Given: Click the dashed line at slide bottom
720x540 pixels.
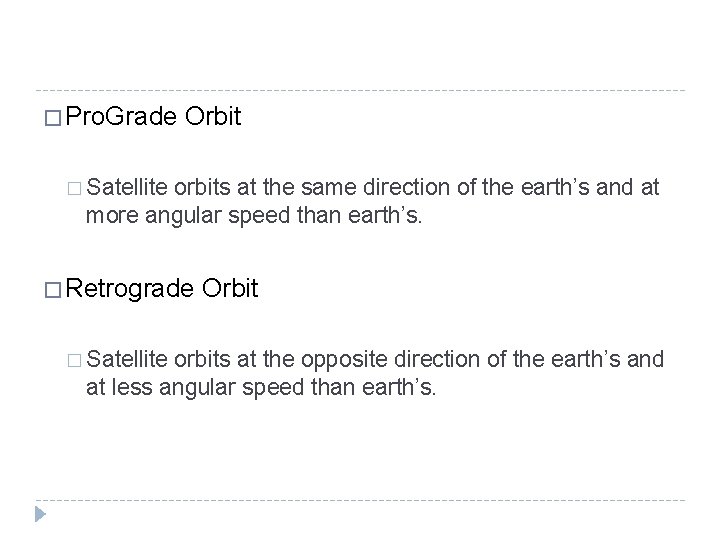Looking at the screenshot, I should point(360,499).
